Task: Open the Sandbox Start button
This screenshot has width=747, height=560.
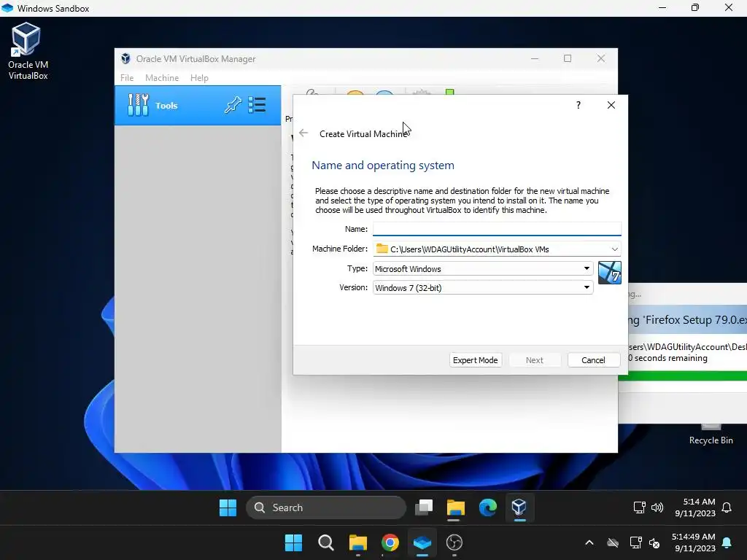Action: point(228,507)
